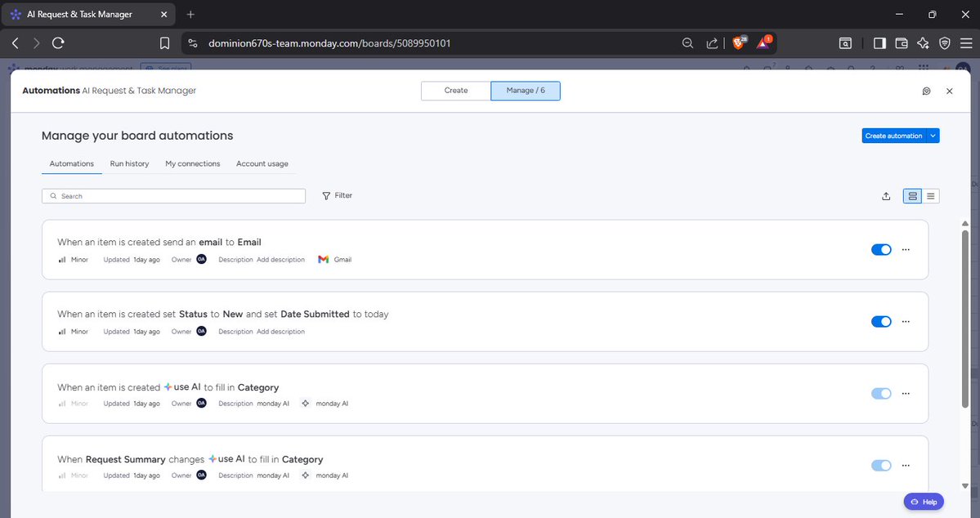Open Help button
980x518 pixels.
tap(924, 502)
